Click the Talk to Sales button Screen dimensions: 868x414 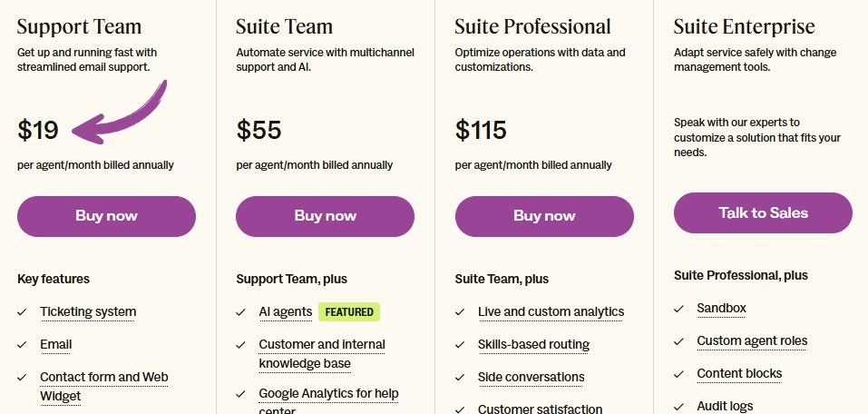tap(763, 212)
